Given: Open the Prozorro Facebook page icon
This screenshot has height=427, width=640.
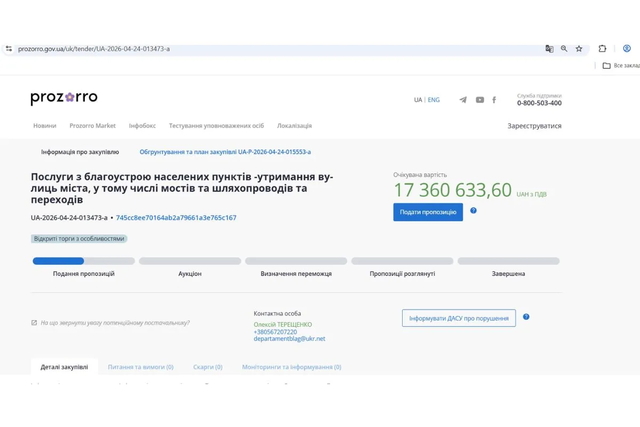Looking at the screenshot, I should click(494, 100).
